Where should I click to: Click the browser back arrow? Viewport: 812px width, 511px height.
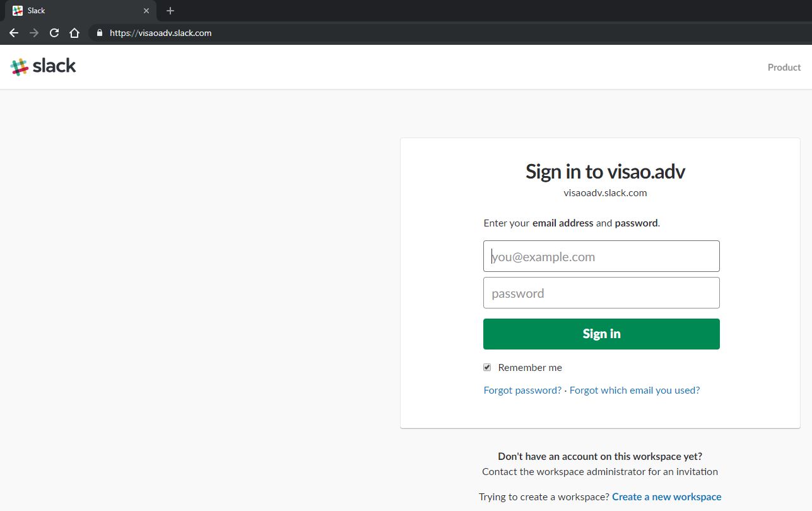tap(14, 33)
